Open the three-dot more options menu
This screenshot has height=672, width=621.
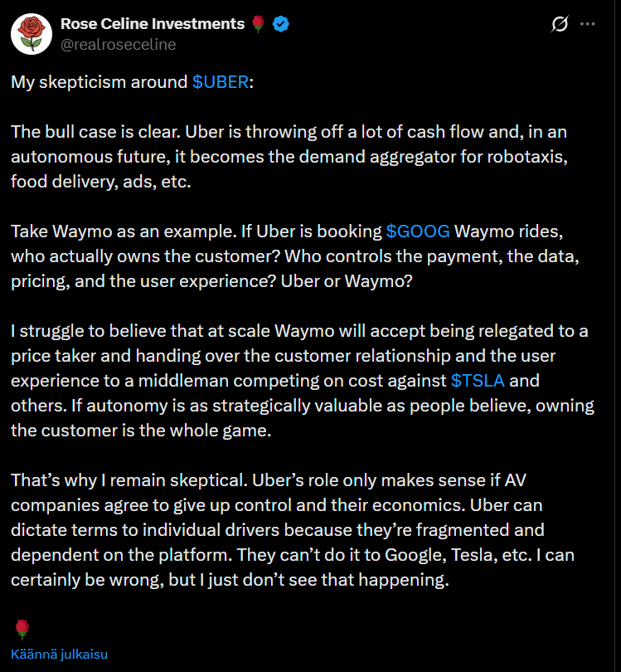[x=588, y=24]
